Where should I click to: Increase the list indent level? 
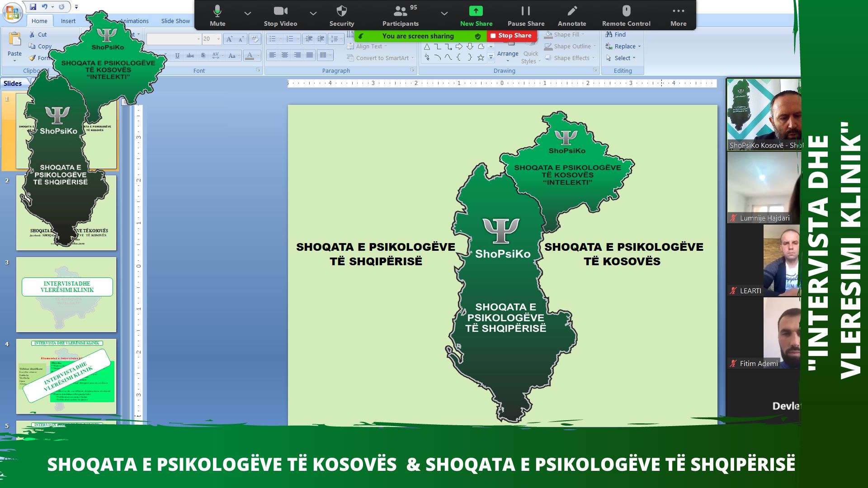[321, 39]
